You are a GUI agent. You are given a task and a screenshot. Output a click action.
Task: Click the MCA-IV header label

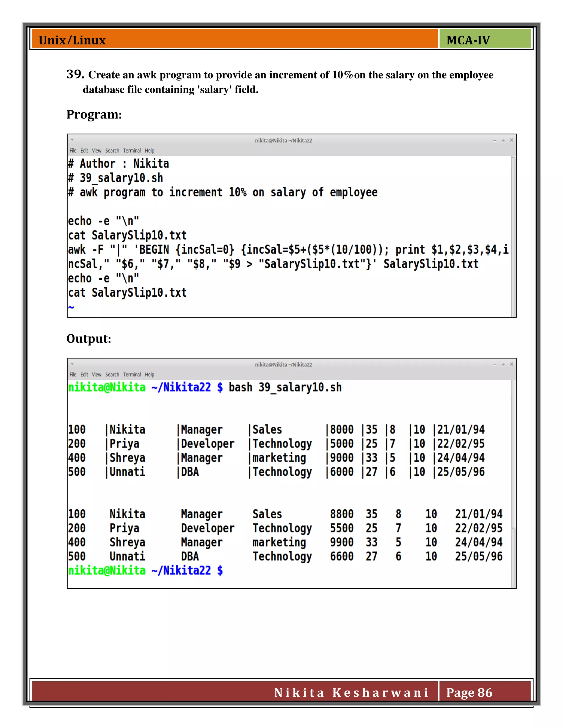[x=468, y=40]
